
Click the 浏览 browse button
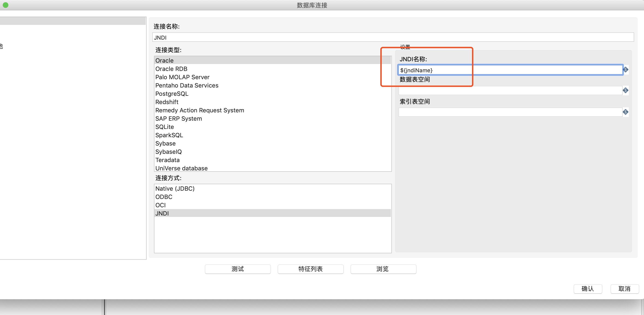click(383, 269)
